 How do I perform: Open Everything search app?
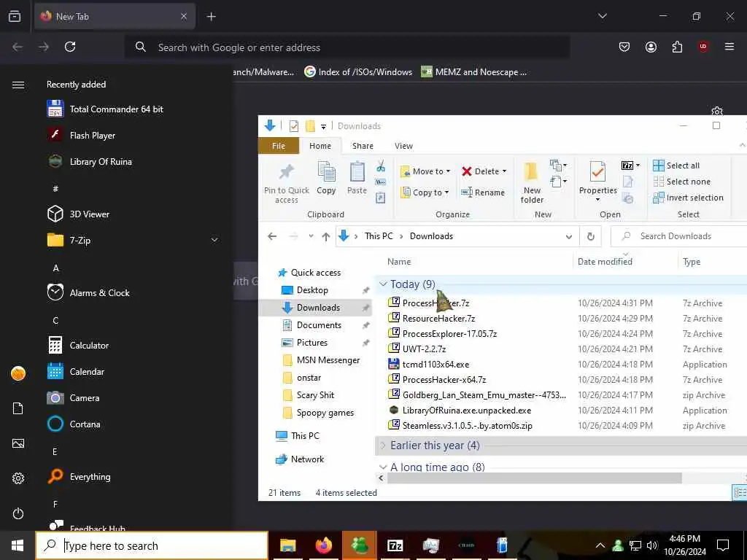(79, 476)
